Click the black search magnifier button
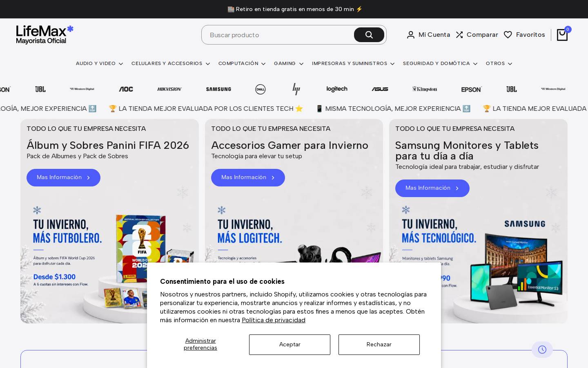Screen dimensions: 588x368 click(369, 35)
